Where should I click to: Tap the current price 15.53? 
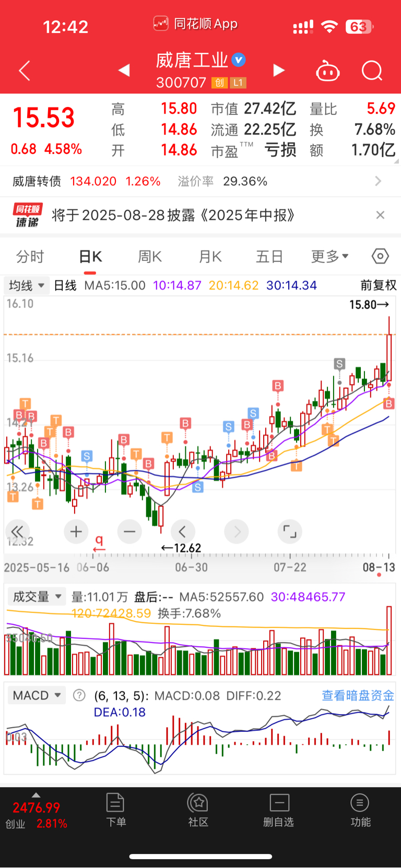[44, 117]
